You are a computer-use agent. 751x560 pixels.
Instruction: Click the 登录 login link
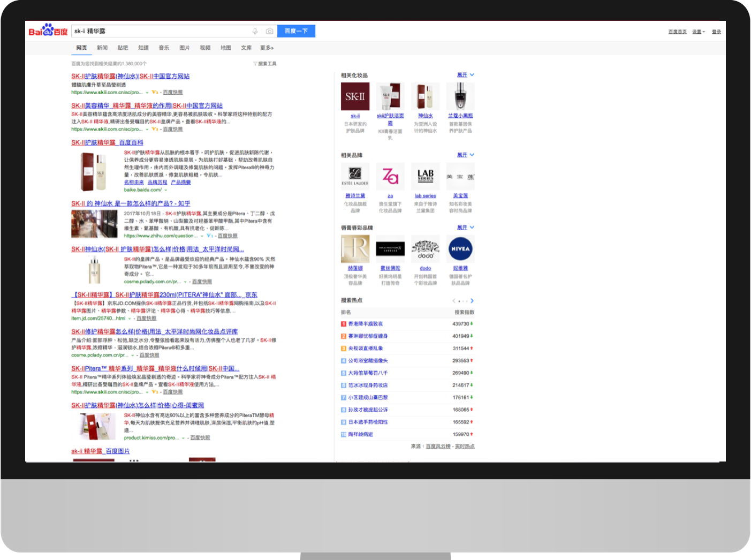716,32
